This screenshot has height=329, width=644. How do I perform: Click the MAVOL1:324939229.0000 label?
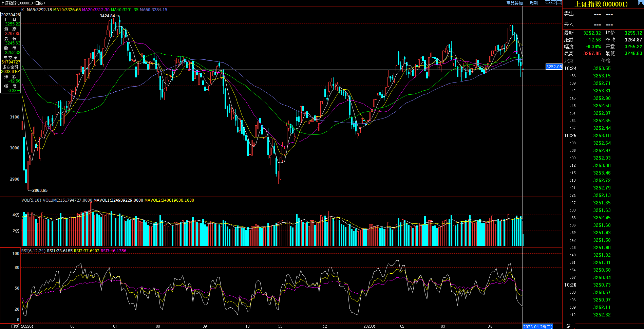click(118, 200)
